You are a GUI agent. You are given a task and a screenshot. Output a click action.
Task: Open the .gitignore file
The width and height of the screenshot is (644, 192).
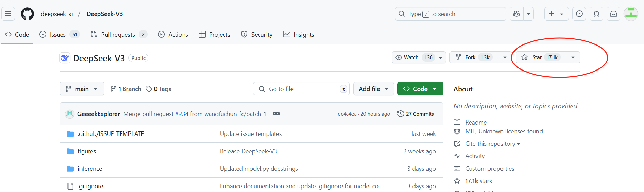[x=90, y=186]
